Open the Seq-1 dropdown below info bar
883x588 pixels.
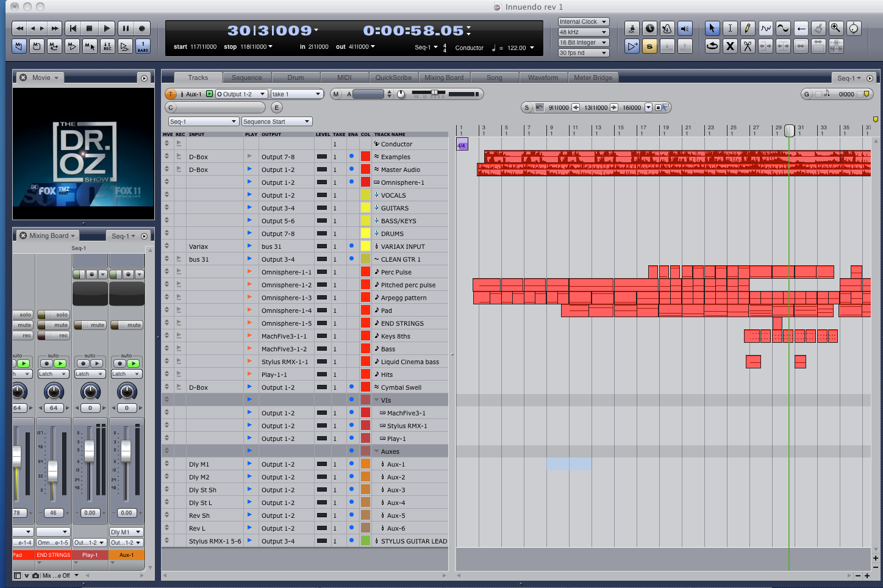[204, 121]
